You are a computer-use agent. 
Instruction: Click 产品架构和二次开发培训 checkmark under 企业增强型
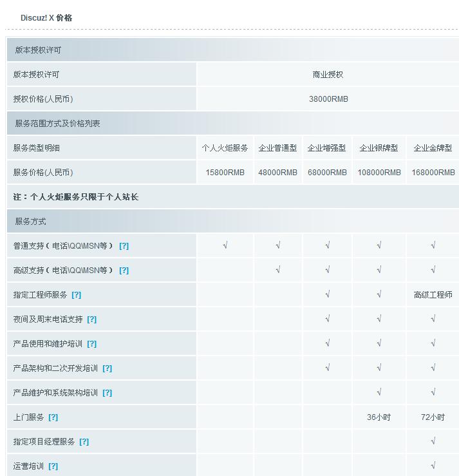coord(327,368)
